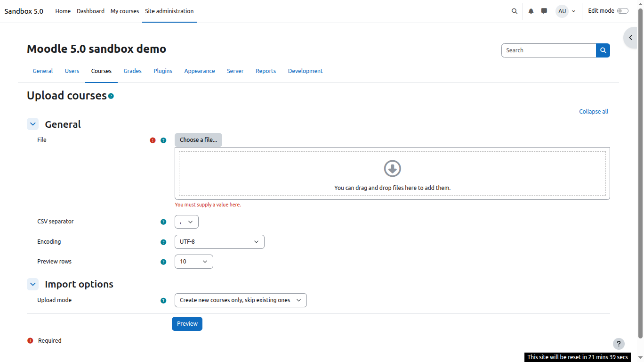The image size is (644, 362).
Task: Open the Site administration menu
Action: tap(169, 11)
